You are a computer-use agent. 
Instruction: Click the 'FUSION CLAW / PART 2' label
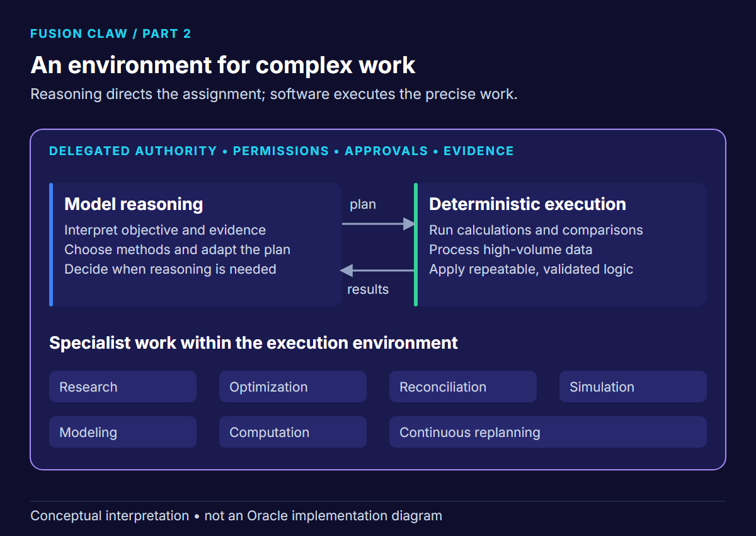tap(111, 33)
